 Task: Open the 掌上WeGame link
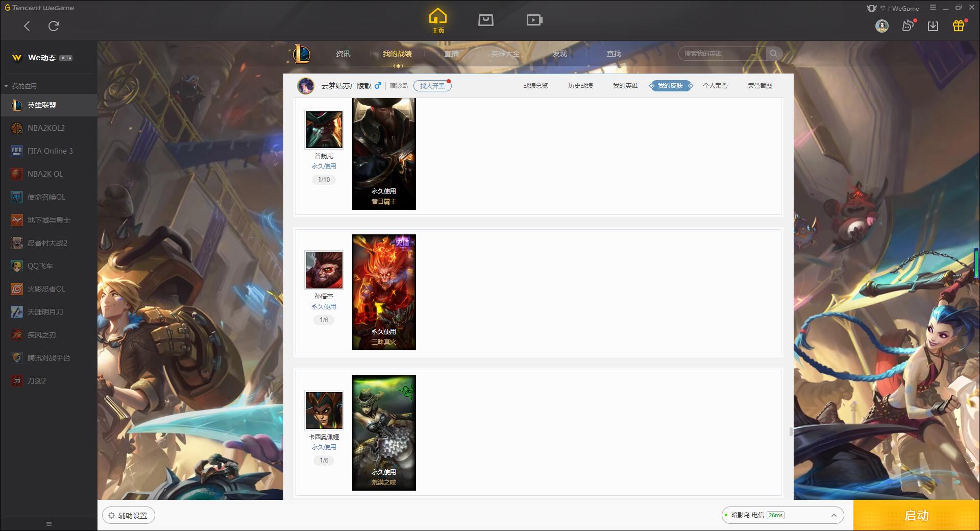click(893, 8)
